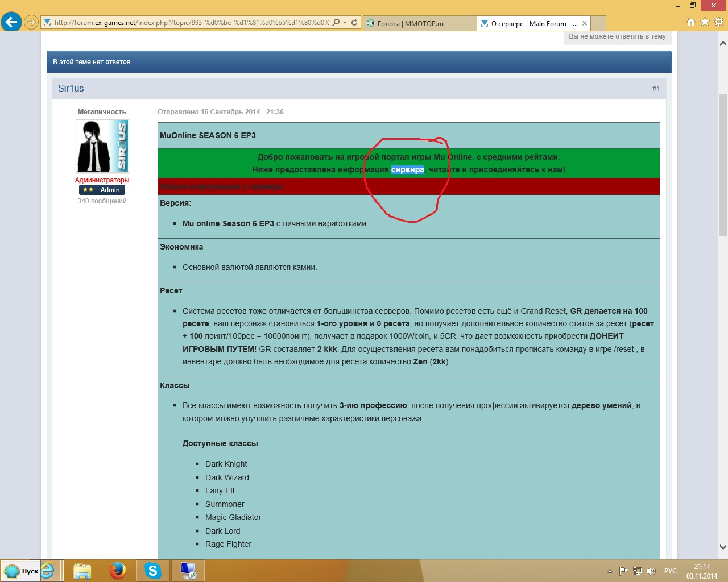Viewport: 728px width, 582px height.
Task: Click the Доступные классы subheading
Action: click(x=220, y=443)
